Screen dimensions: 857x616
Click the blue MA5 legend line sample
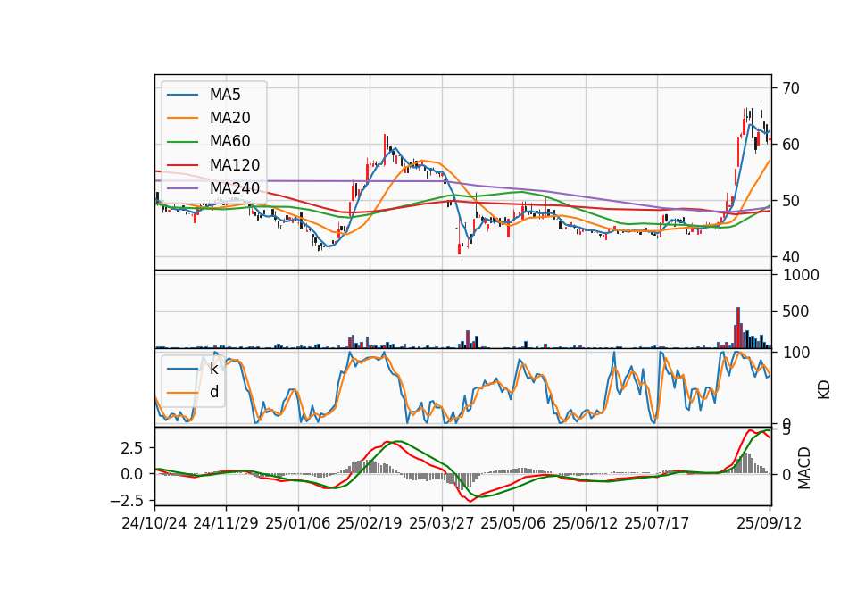pos(182,95)
